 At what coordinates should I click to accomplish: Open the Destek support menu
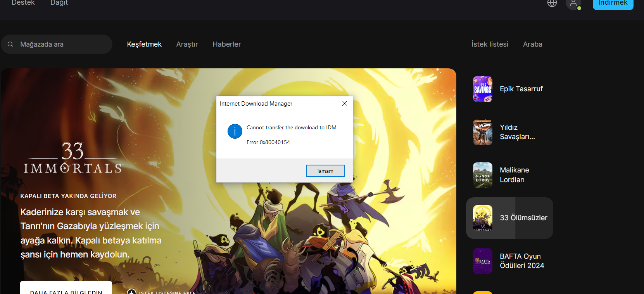pos(23,3)
